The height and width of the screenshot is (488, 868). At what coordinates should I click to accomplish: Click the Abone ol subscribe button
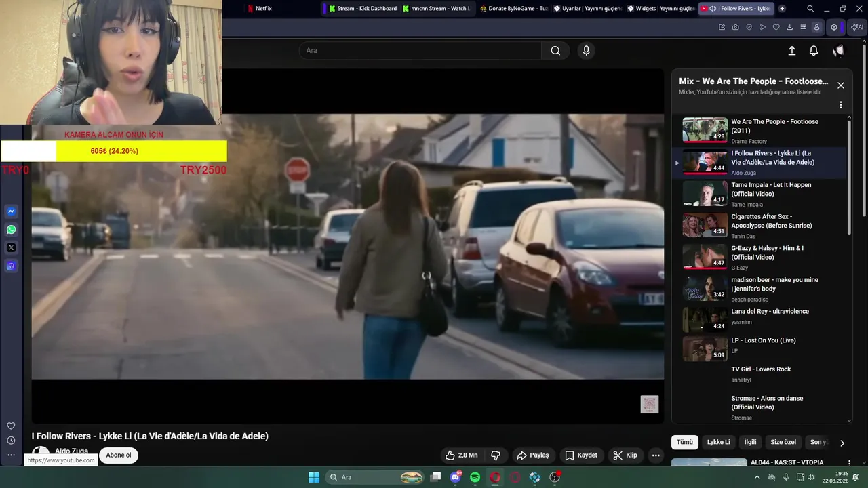[119, 455]
